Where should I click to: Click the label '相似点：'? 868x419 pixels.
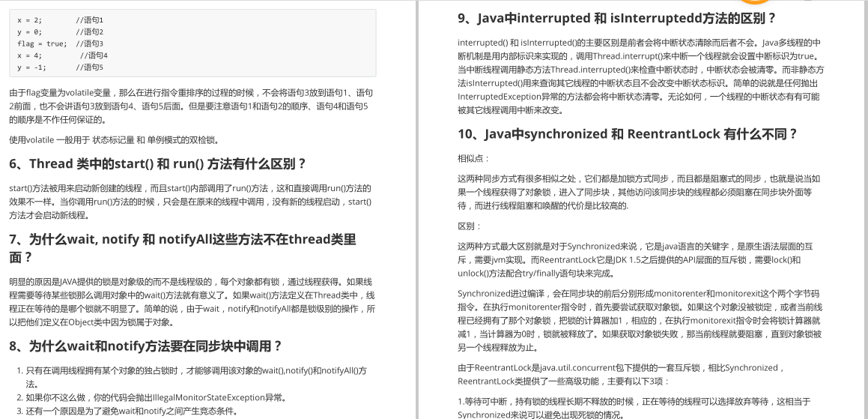click(x=474, y=158)
